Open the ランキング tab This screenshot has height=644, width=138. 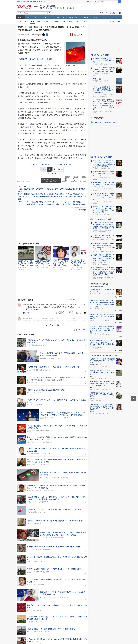(86, 17)
